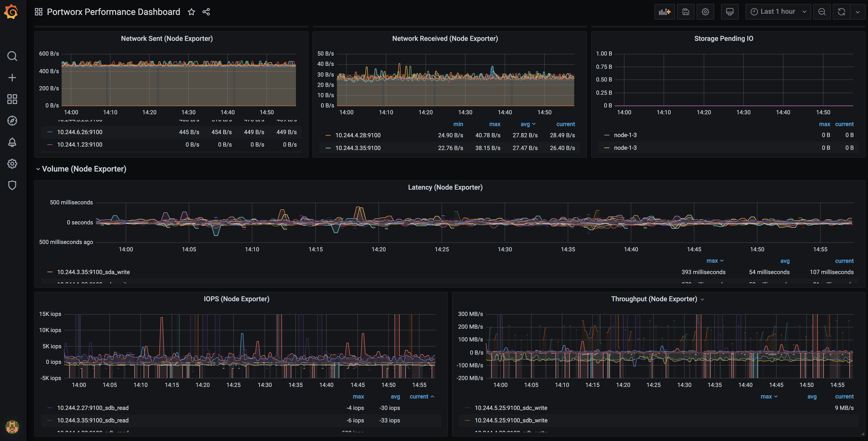Click the 9 MB/s current value
This screenshot has height=441, width=868.
844,408
